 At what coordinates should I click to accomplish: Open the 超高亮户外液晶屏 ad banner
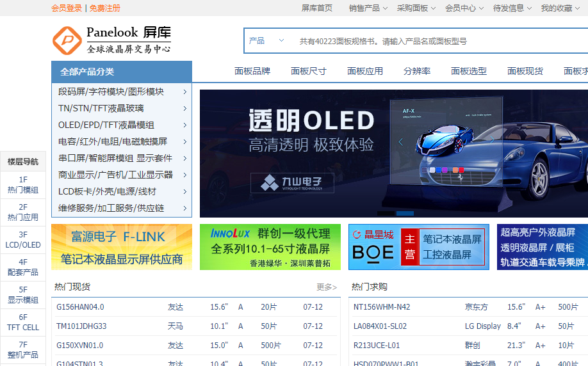pyautogui.click(x=543, y=247)
